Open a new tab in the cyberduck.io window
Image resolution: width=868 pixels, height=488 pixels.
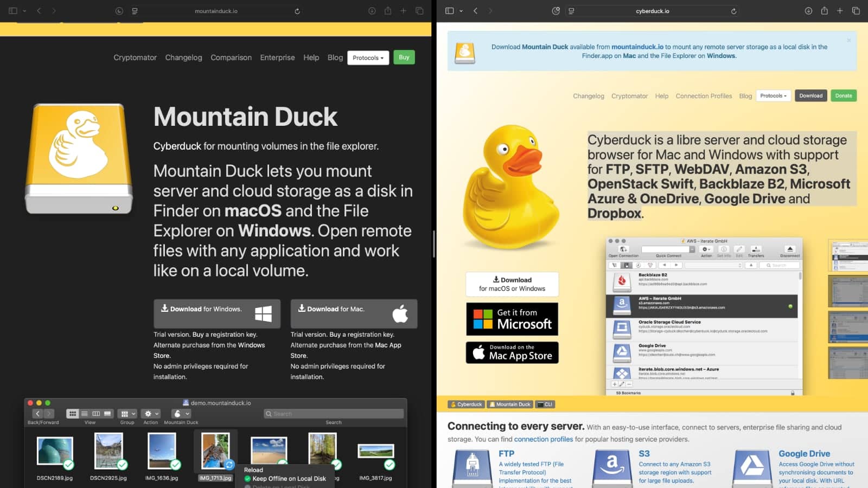coord(840,11)
